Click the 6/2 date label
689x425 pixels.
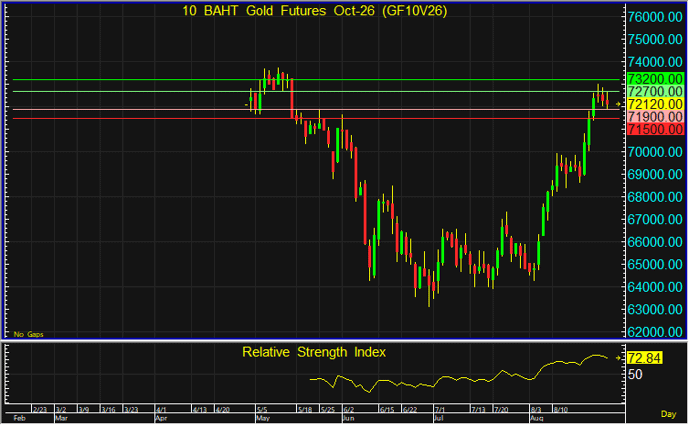point(349,410)
